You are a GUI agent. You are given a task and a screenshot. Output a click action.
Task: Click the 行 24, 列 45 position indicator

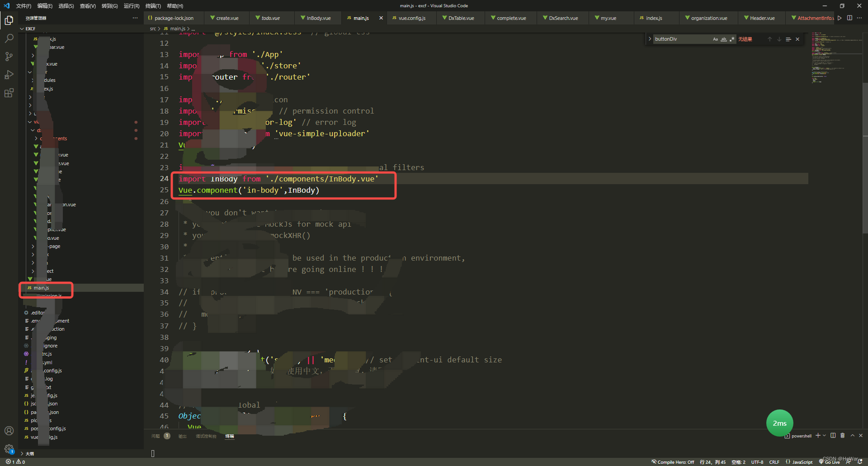click(712, 462)
